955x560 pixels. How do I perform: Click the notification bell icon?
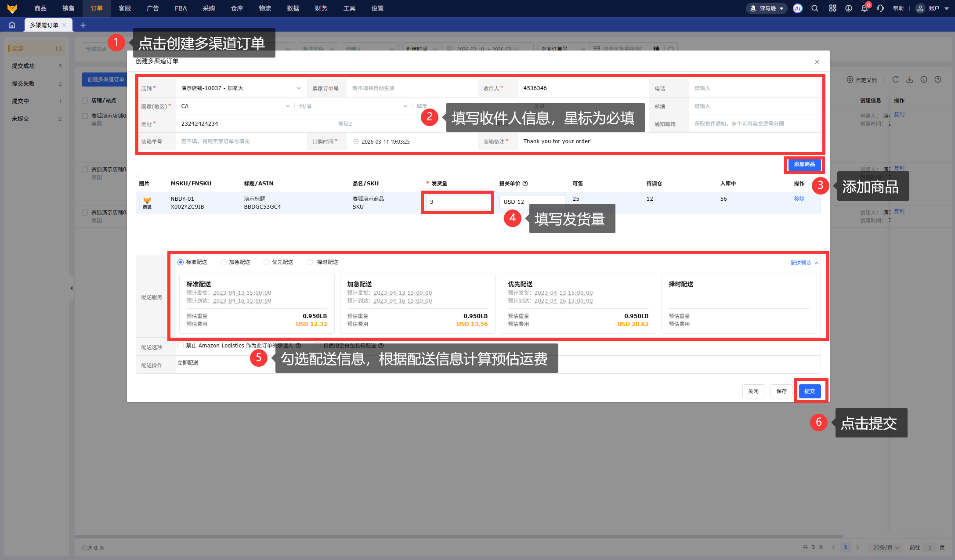tap(864, 8)
